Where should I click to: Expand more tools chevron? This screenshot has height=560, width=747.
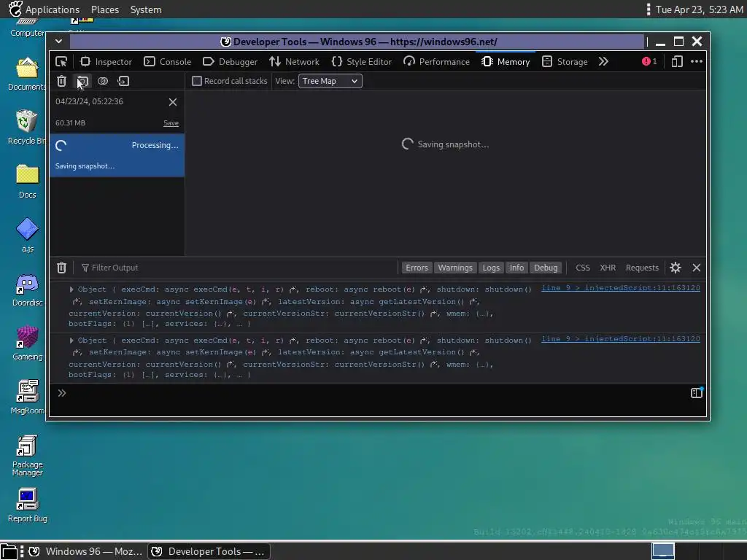(x=603, y=61)
